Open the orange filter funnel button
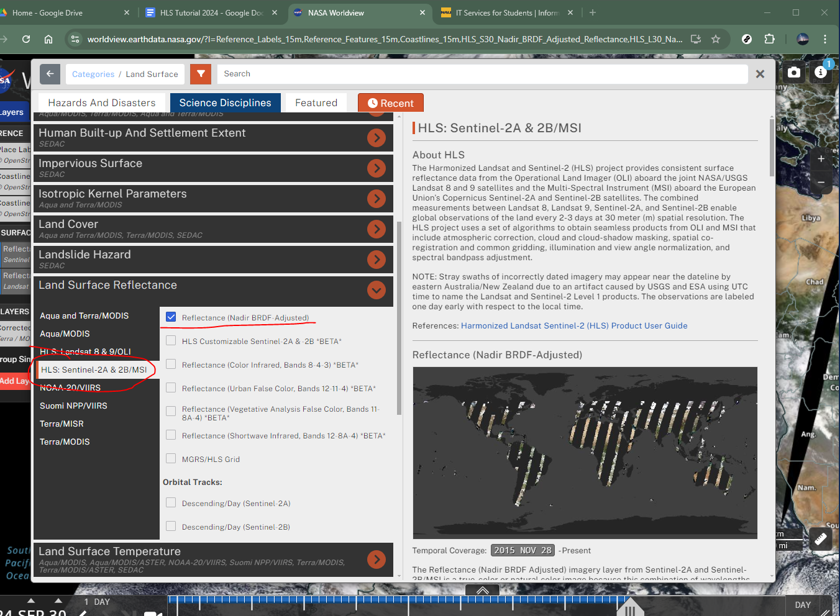Image resolution: width=840 pixels, height=616 pixels. (x=201, y=74)
